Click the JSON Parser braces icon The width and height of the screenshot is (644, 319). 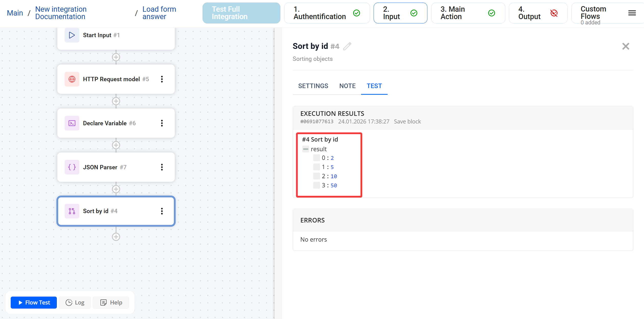click(x=72, y=167)
